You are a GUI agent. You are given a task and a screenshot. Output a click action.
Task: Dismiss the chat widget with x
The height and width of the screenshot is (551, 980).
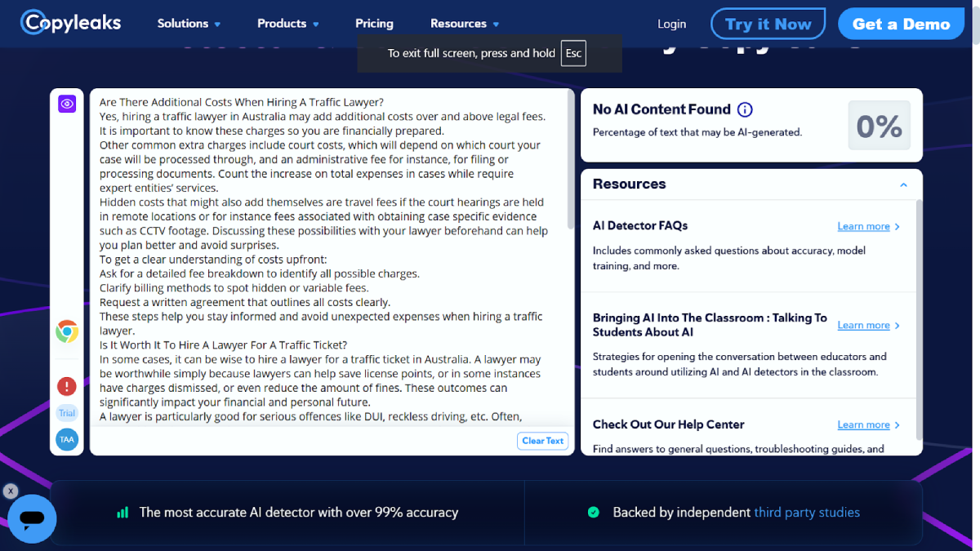tap(10, 491)
